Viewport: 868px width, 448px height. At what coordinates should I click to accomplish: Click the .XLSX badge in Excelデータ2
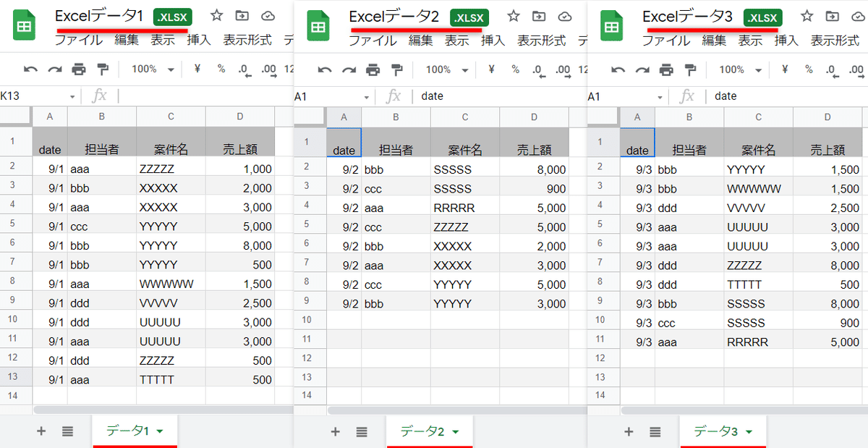[469, 17]
